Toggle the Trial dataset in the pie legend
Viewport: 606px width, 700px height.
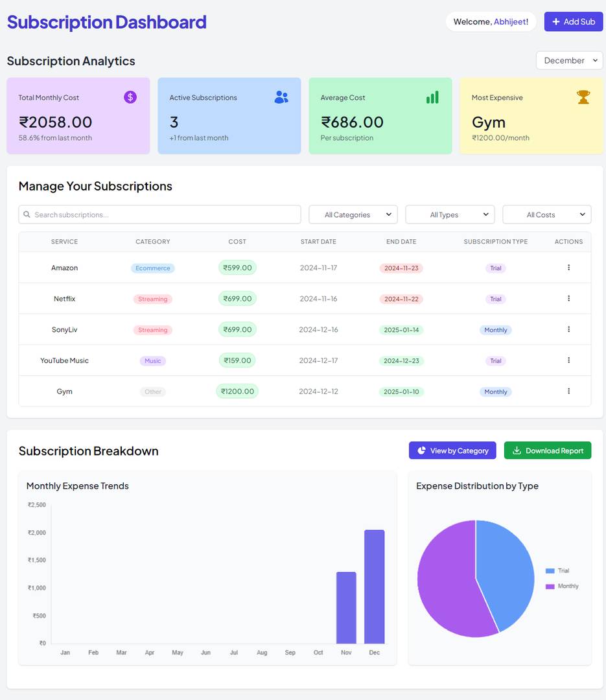(x=558, y=570)
